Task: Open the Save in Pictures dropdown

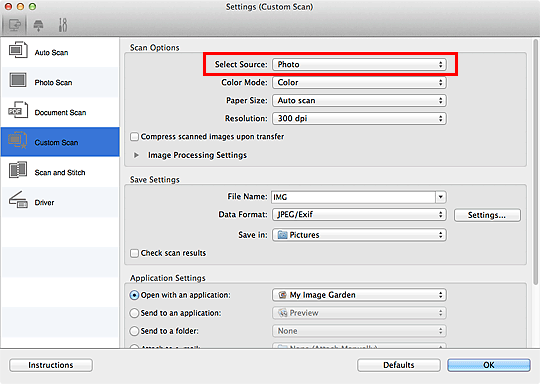Action: (x=359, y=235)
